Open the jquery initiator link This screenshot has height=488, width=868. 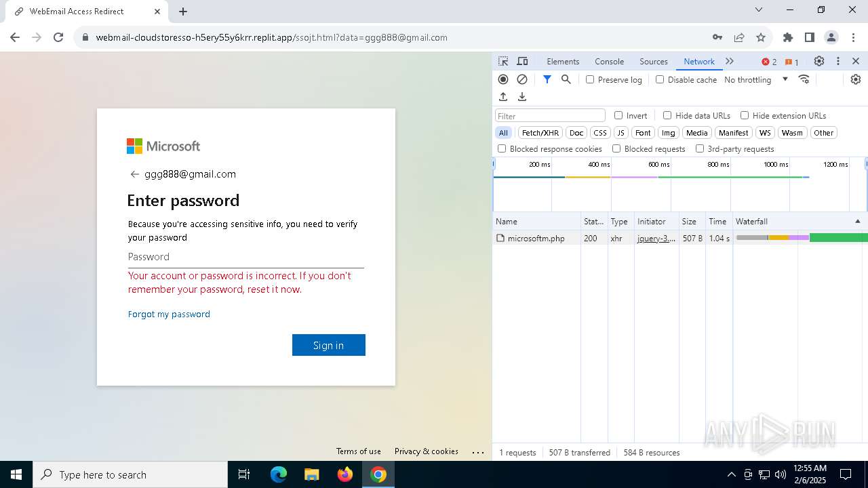pos(656,239)
